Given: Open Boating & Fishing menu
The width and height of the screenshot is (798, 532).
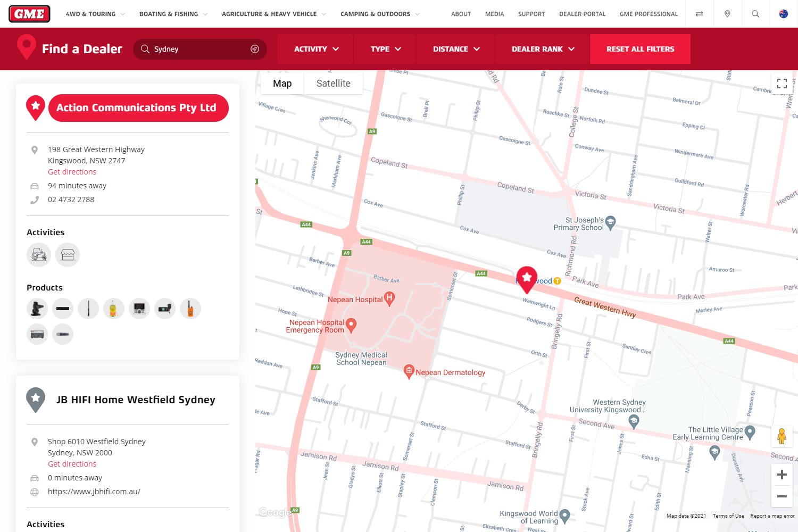Looking at the screenshot, I should [x=173, y=14].
